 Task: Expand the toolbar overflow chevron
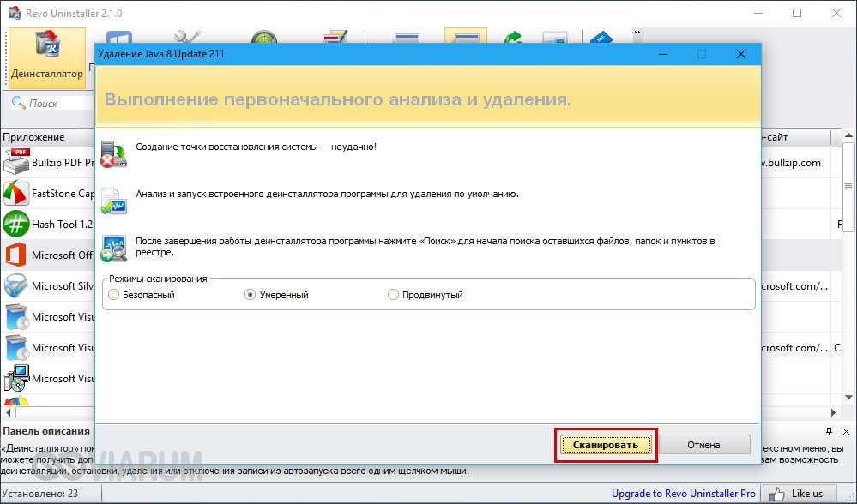(637, 33)
